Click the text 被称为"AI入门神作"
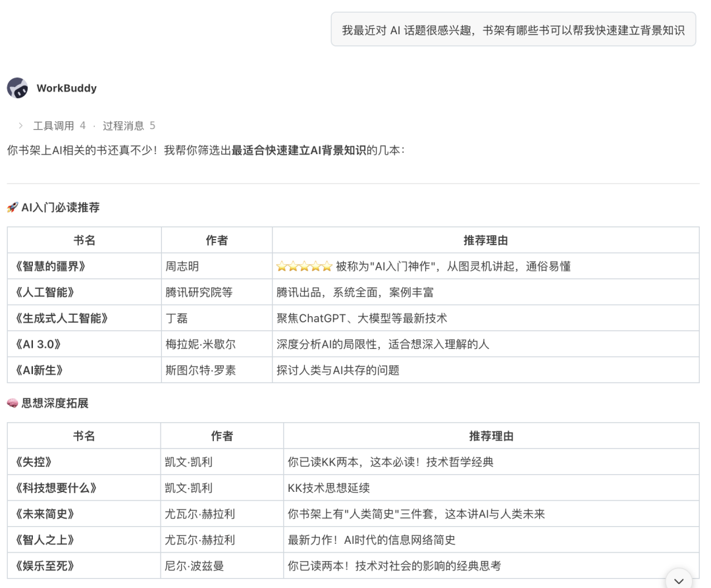Image resolution: width=711 pixels, height=588 pixels. point(385,266)
